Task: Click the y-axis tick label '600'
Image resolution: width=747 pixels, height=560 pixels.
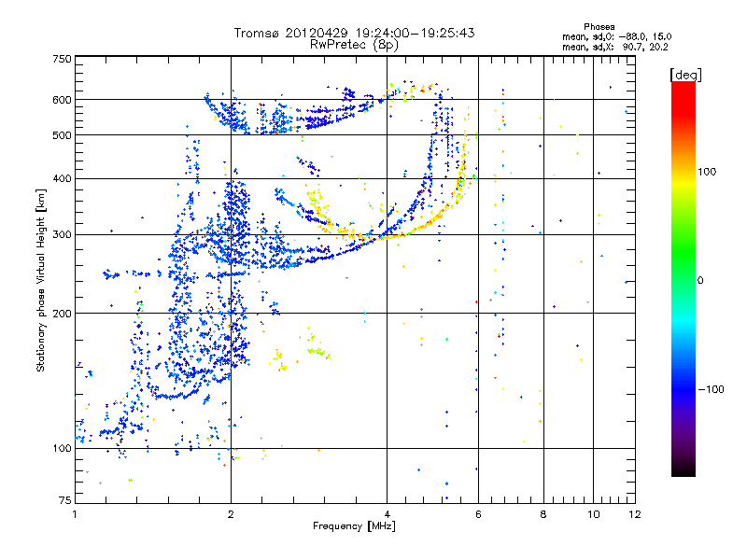Action: [62, 100]
